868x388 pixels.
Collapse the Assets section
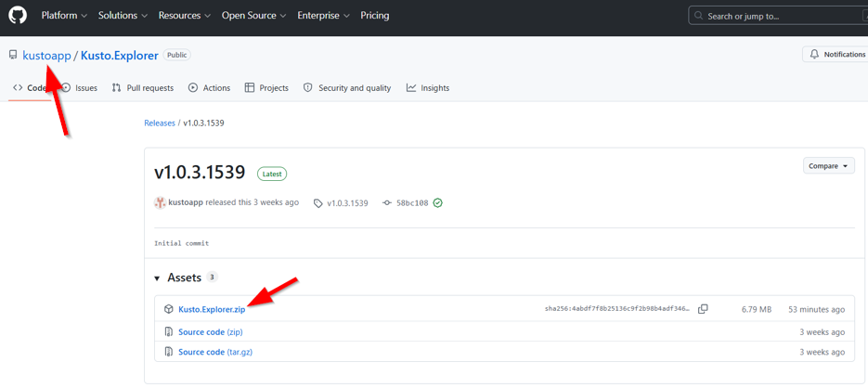tap(158, 278)
